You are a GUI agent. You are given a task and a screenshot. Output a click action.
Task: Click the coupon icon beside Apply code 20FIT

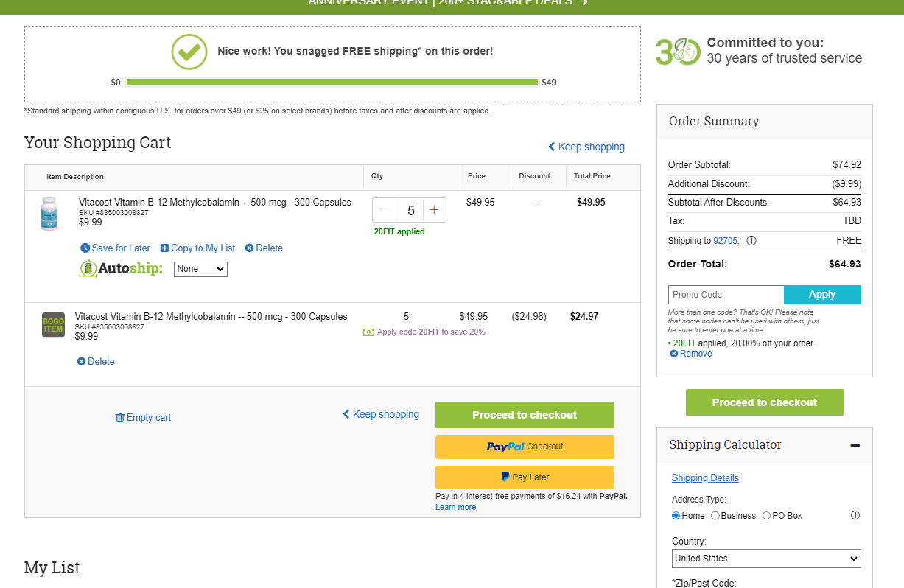368,332
